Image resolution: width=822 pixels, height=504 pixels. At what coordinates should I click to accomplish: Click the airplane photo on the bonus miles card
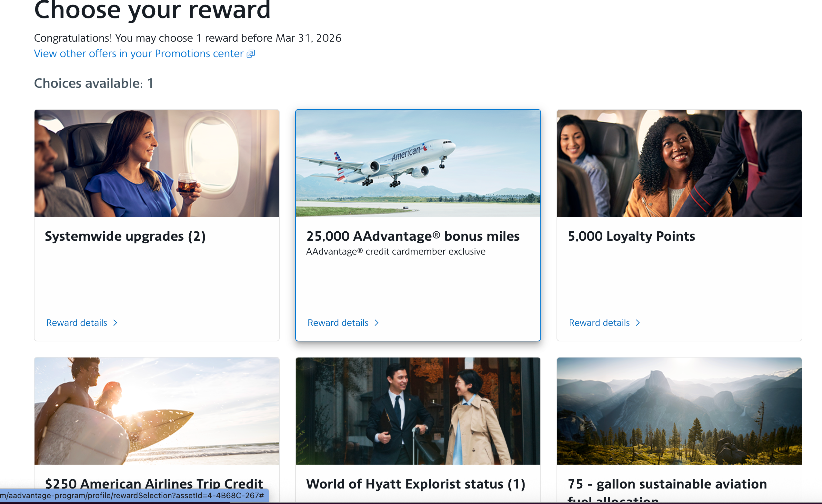pyautogui.click(x=418, y=163)
